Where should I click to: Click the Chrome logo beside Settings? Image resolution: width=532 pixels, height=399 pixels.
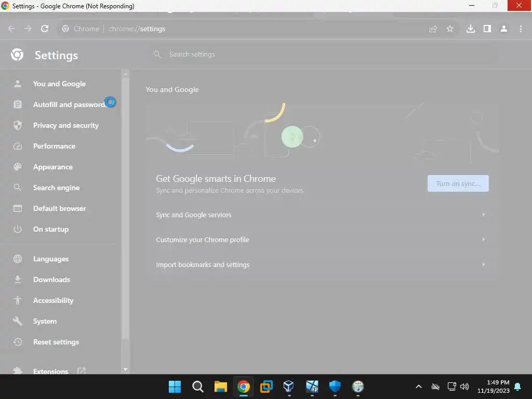[17, 55]
